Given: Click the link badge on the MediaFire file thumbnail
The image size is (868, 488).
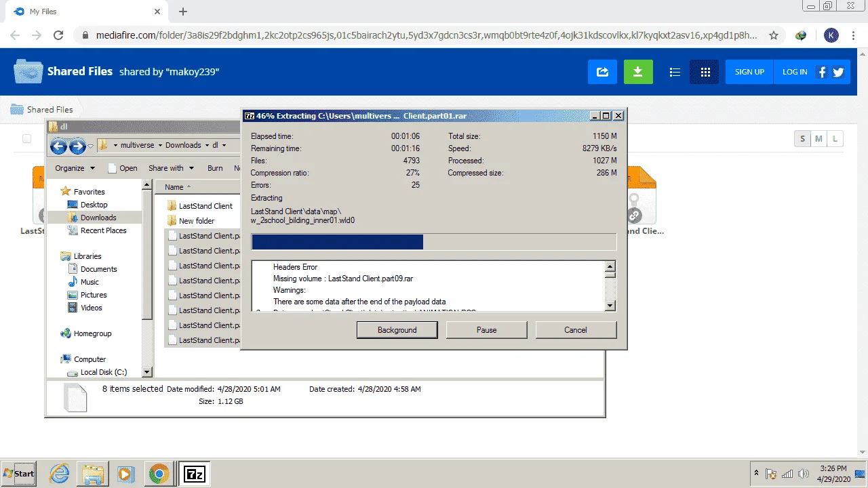Looking at the screenshot, I should tap(634, 216).
